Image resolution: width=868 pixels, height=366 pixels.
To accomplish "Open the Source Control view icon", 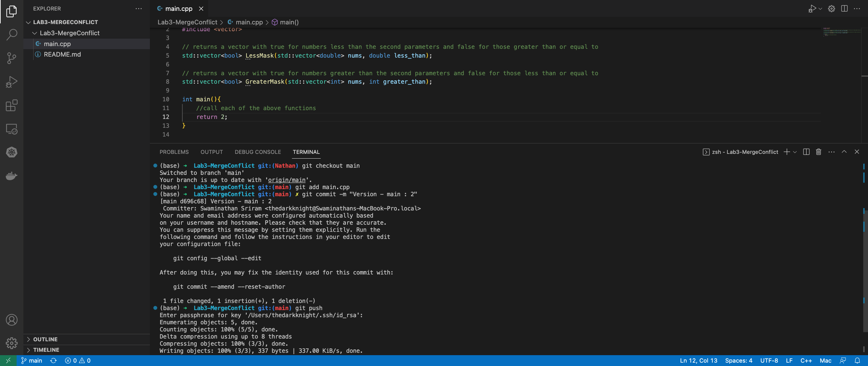I will 12,58.
